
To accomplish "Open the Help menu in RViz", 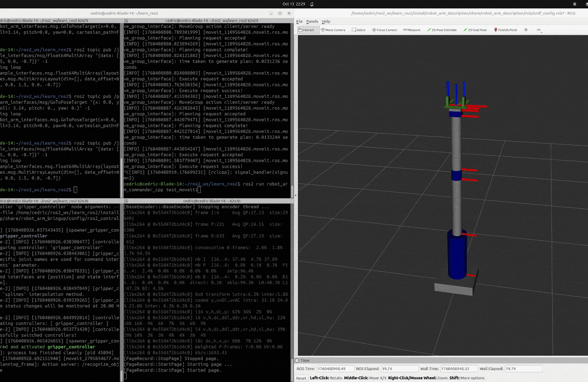I will [326, 22].
